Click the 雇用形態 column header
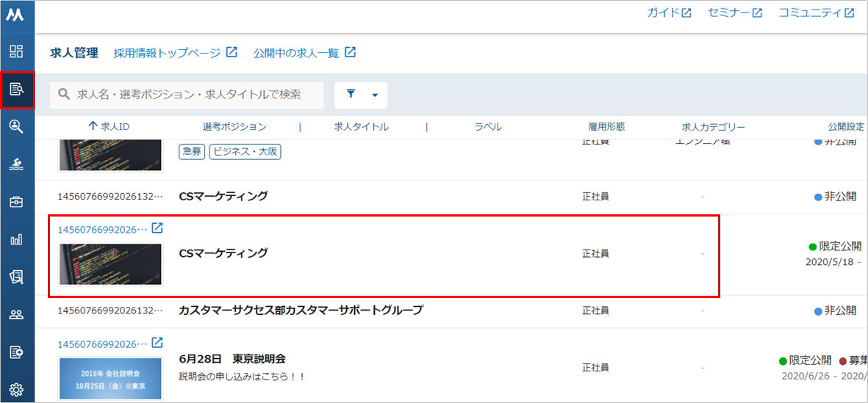This screenshot has height=403, width=868. (x=606, y=127)
